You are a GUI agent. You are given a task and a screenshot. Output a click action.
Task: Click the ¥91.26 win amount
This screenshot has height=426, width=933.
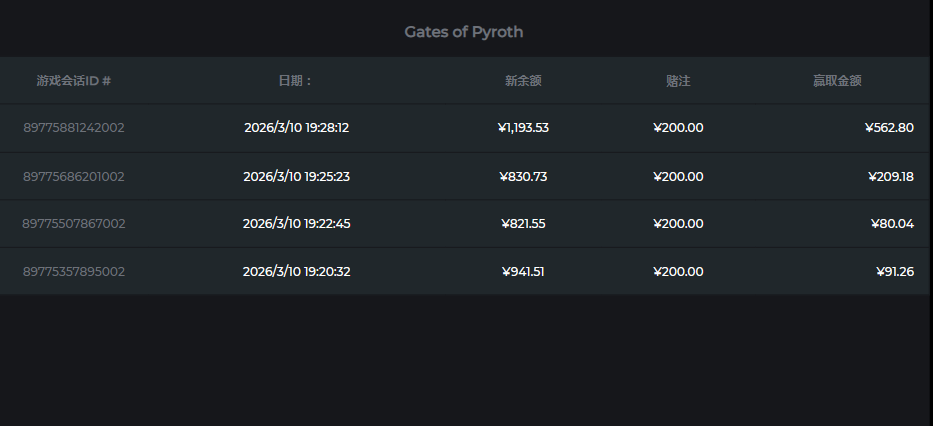893,272
